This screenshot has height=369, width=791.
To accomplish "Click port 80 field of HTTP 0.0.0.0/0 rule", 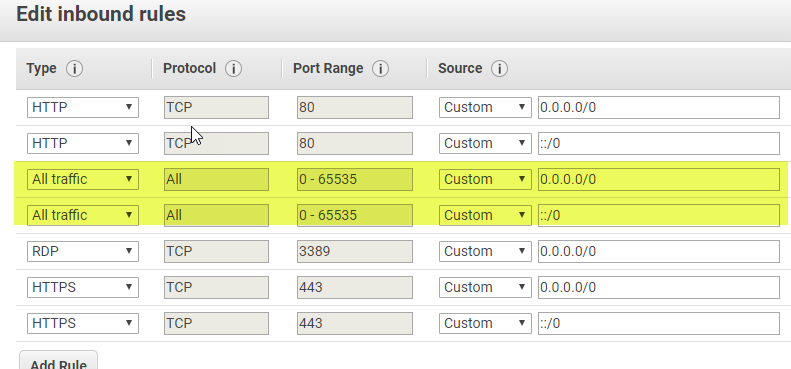I will click(355, 108).
